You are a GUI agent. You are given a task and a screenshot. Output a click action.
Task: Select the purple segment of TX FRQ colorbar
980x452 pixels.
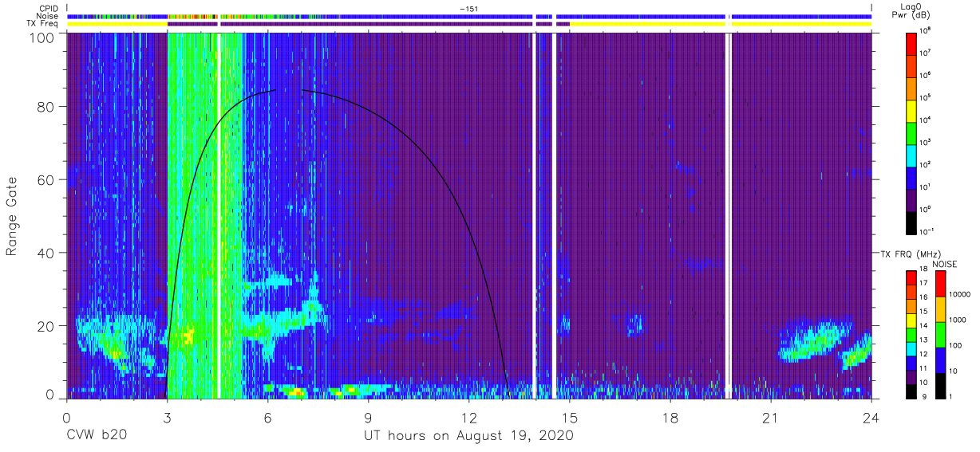tap(911, 375)
